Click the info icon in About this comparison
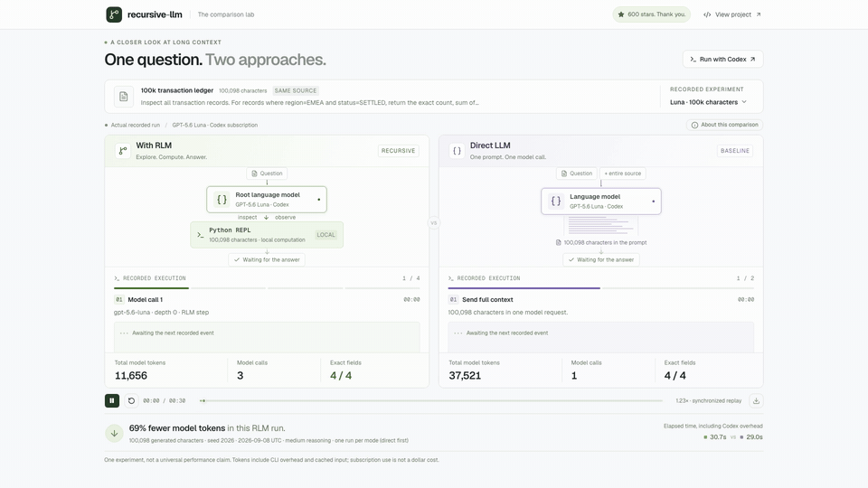The width and height of the screenshot is (868, 488). pos(694,125)
